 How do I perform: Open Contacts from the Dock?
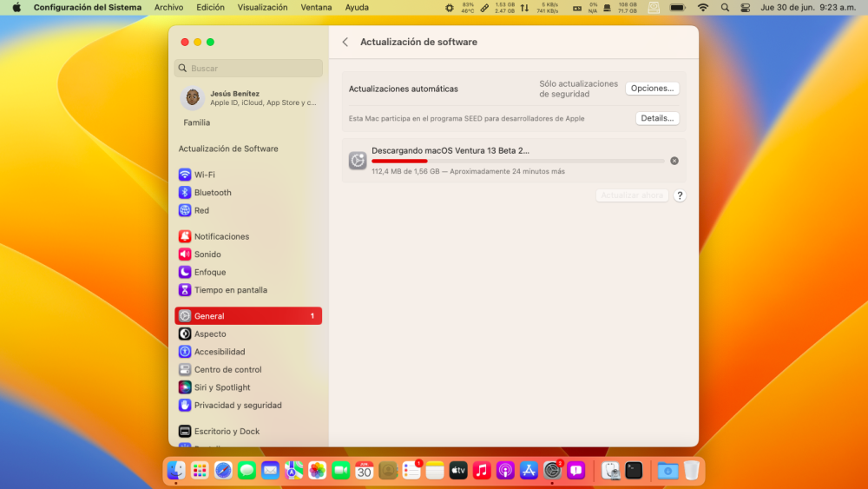(388, 471)
